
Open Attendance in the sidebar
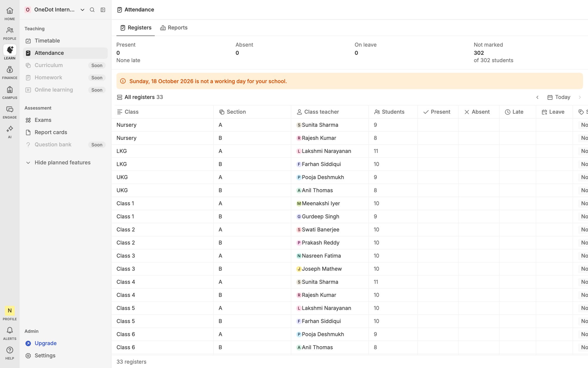[65, 53]
